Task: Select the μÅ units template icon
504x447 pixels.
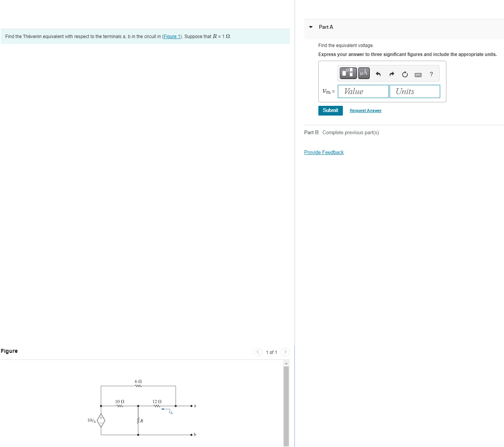Action: point(364,73)
